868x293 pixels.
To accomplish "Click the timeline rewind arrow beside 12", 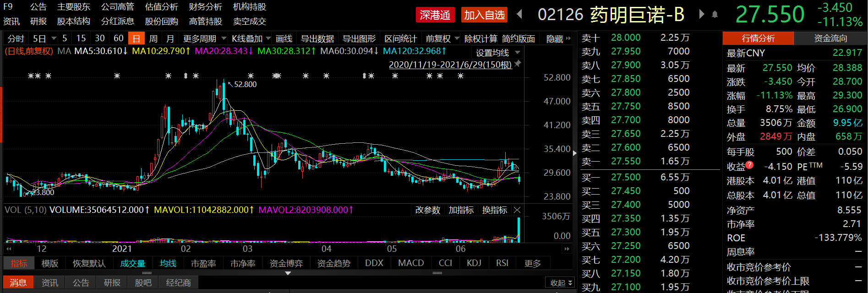I will click(x=8, y=249).
